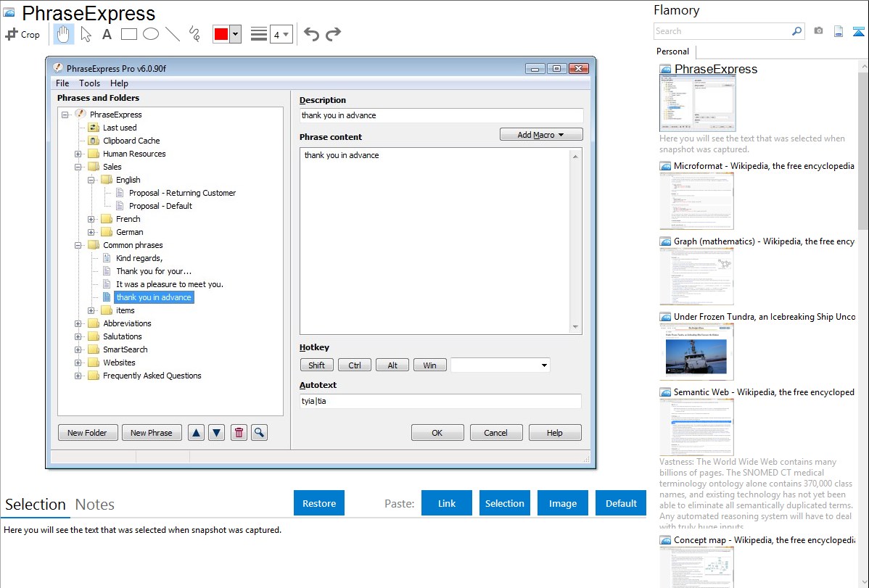Click the red color swatch
The width and height of the screenshot is (869, 588).
[221, 34]
